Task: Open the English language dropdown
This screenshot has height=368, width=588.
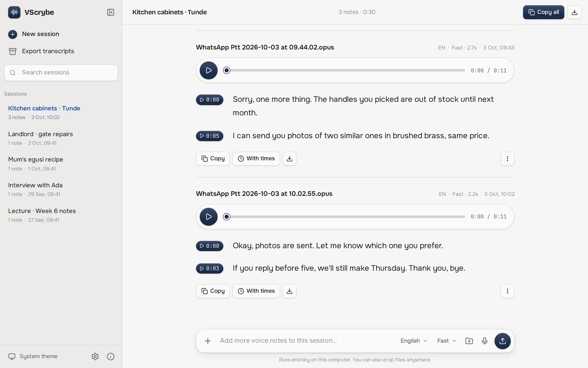Action: click(x=414, y=341)
